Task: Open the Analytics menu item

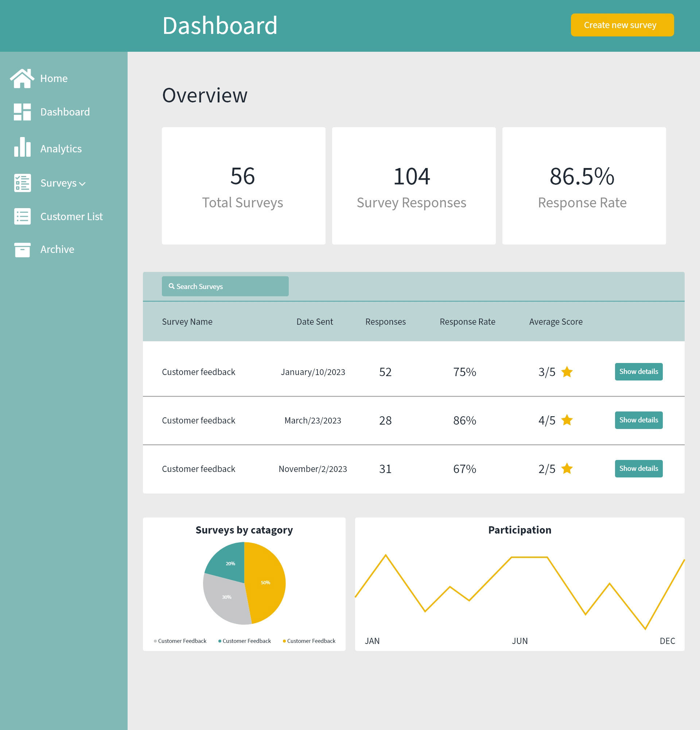Action: pos(61,149)
